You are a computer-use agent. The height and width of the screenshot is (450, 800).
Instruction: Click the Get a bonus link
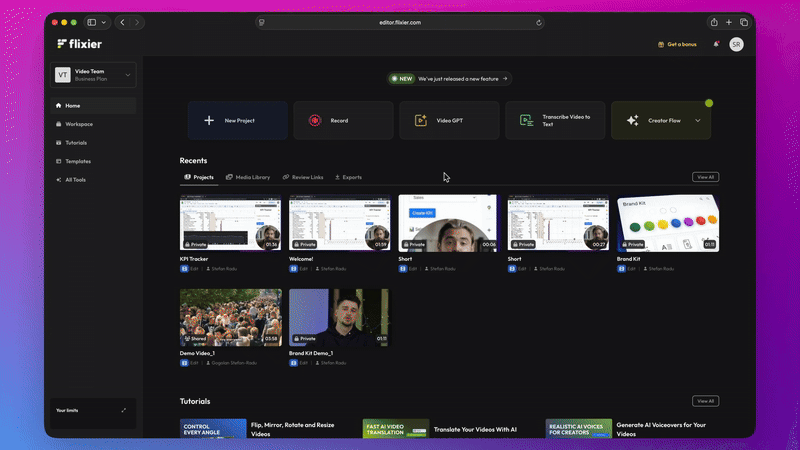[676, 44]
